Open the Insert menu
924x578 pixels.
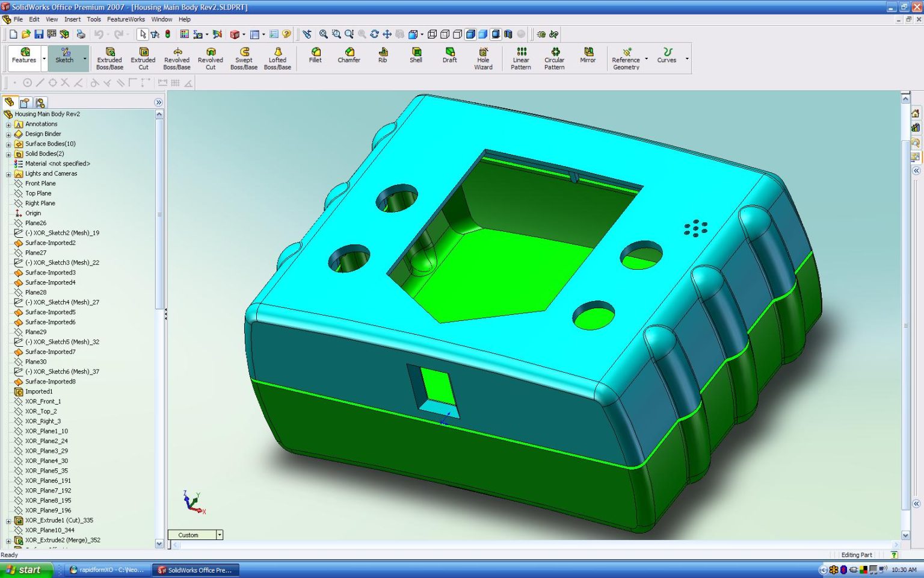(72, 19)
